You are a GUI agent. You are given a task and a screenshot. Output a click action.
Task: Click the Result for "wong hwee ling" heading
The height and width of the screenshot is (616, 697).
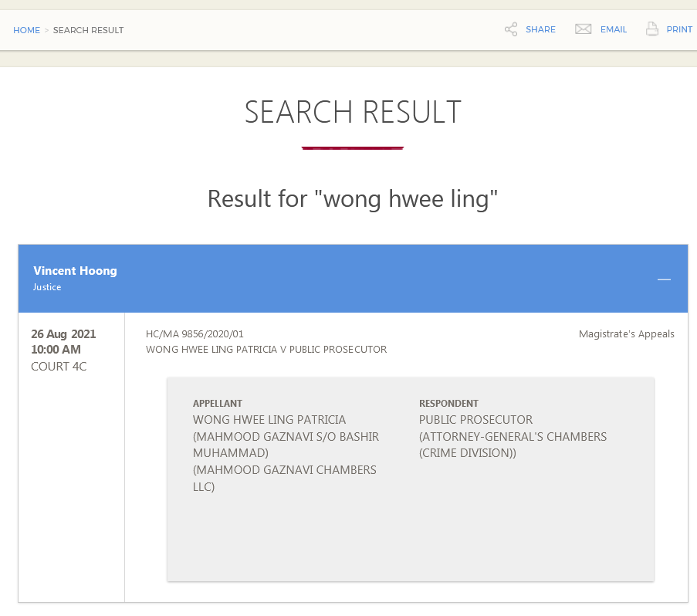(x=353, y=199)
